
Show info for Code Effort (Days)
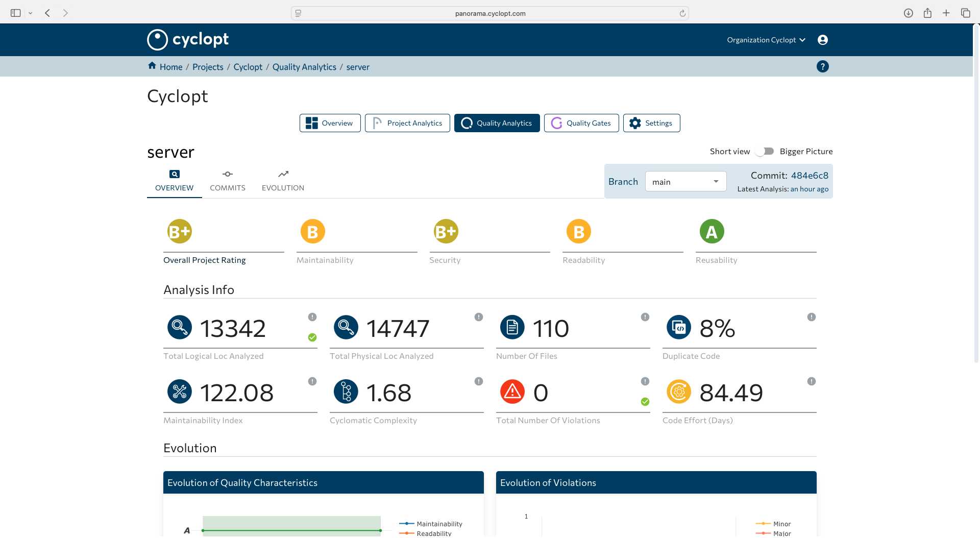click(x=812, y=381)
